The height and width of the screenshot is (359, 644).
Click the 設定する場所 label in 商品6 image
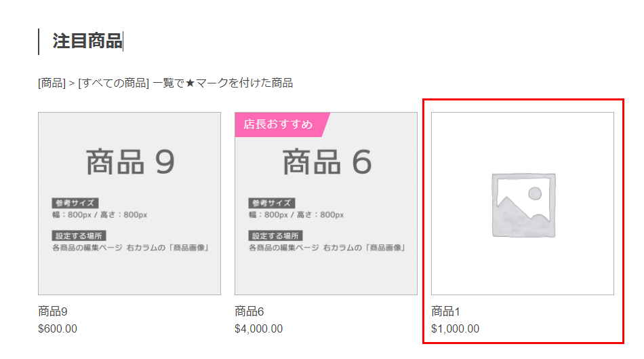coord(276,235)
